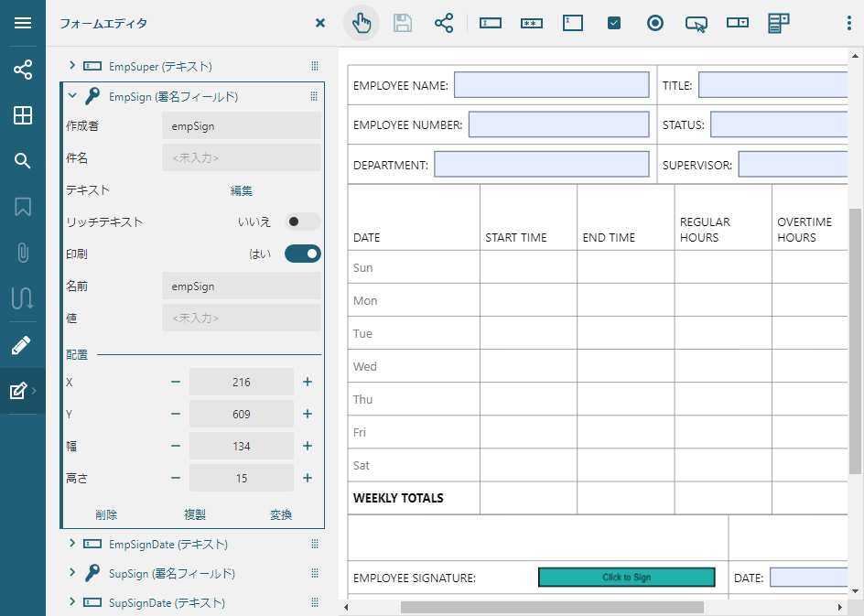
Task: Open the thumbnails grid panel
Action: 23,115
